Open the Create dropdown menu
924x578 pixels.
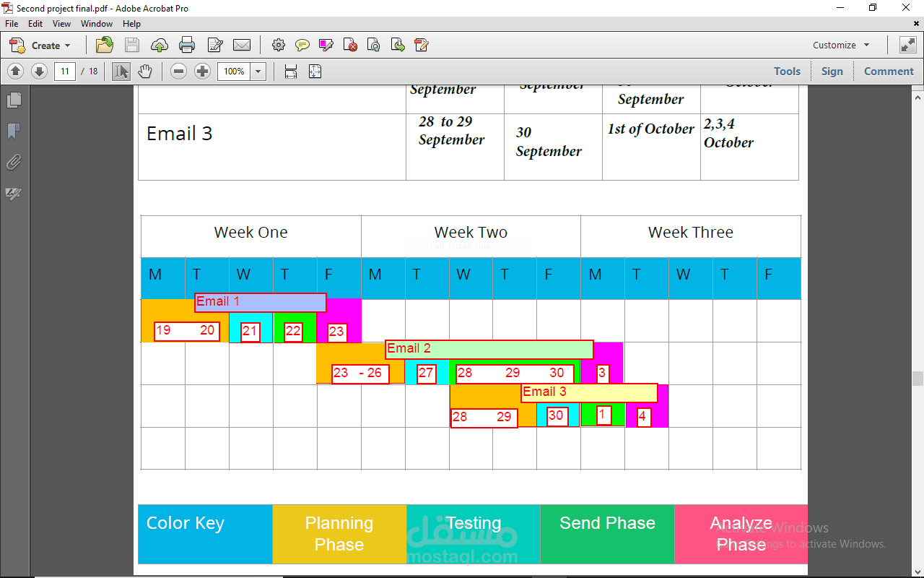pos(40,45)
